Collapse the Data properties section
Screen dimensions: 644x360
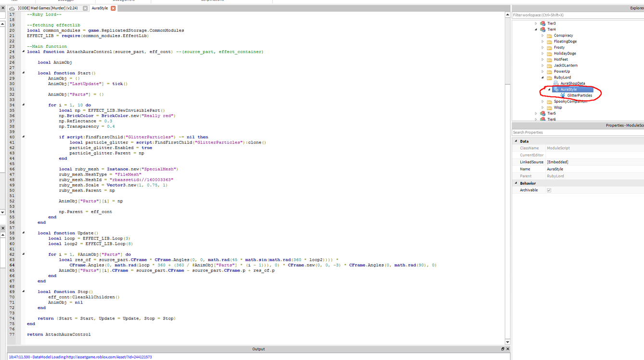coord(515,141)
